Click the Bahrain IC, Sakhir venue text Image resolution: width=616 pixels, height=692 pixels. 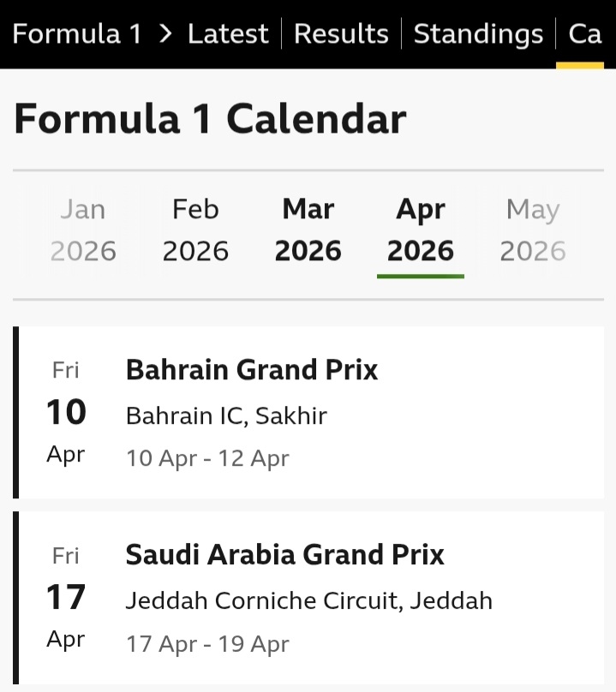226,416
